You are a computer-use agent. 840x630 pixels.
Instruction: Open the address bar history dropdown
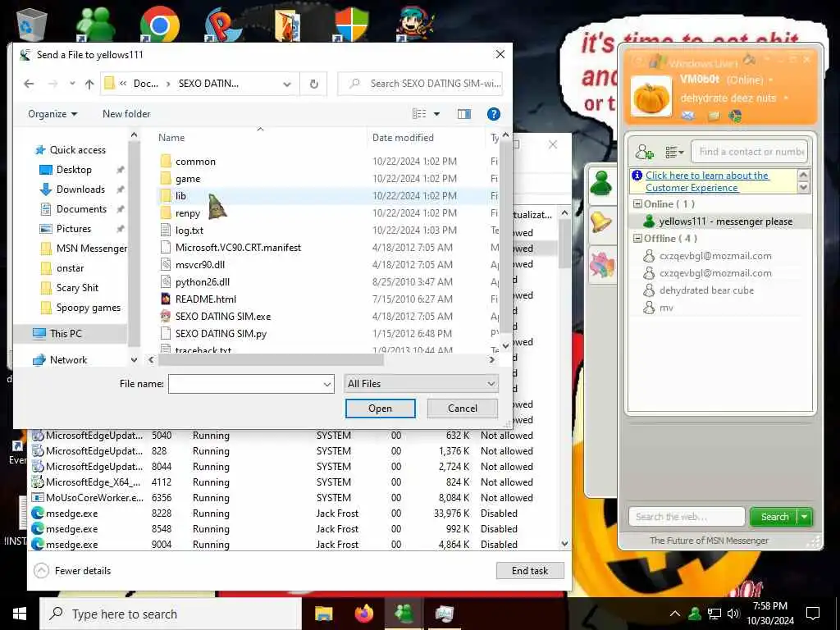[286, 84]
